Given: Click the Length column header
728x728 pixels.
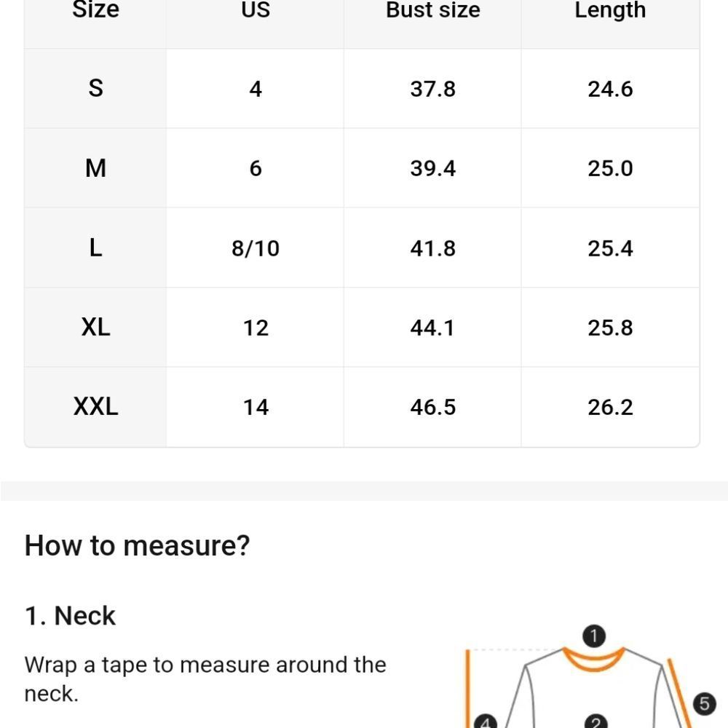Looking at the screenshot, I should tap(610, 10).
